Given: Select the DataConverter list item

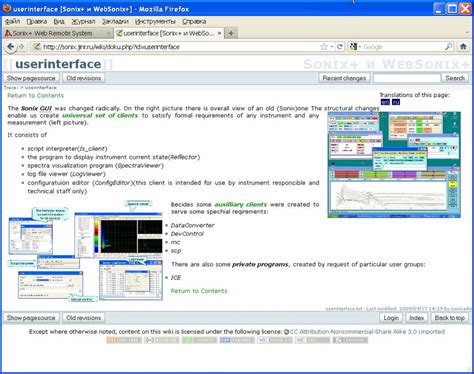Looking at the screenshot, I should pos(192,225).
